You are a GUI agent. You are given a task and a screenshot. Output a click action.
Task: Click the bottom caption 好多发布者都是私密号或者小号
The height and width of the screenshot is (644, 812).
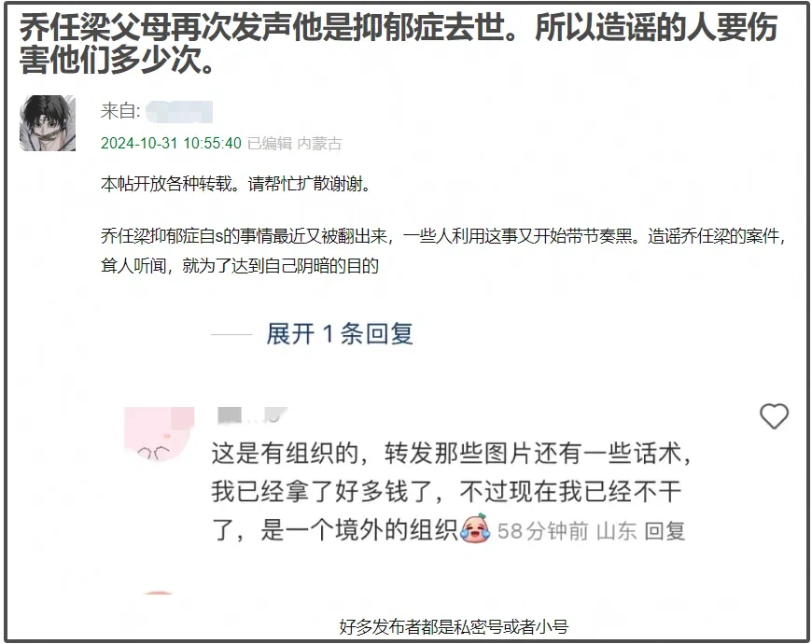(455, 626)
